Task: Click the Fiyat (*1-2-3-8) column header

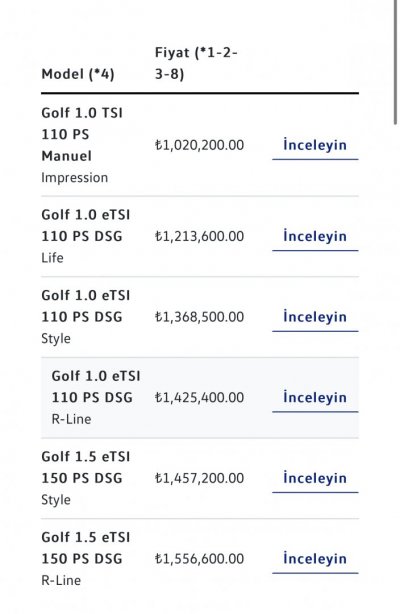Action: pos(196,63)
